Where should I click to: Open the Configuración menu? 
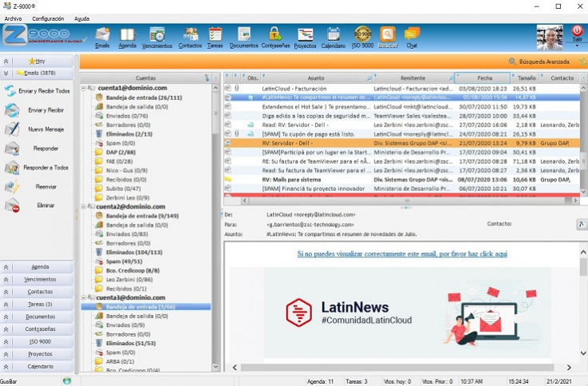coord(48,18)
